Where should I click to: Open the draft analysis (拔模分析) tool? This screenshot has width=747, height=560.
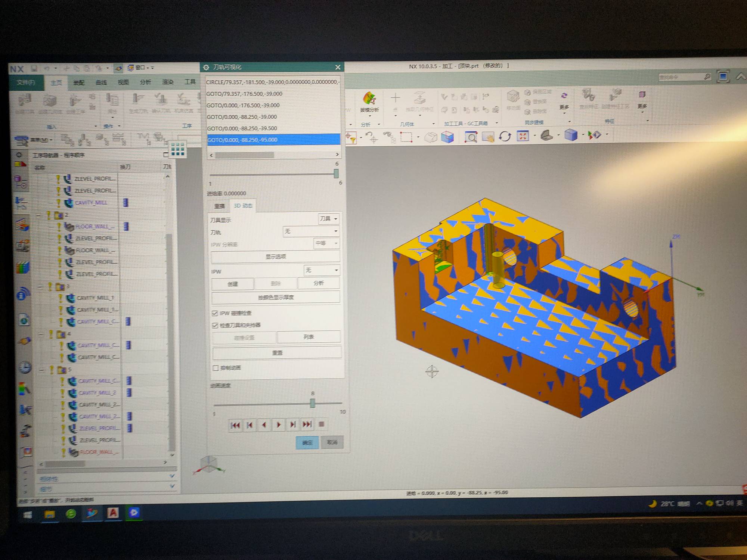(369, 102)
